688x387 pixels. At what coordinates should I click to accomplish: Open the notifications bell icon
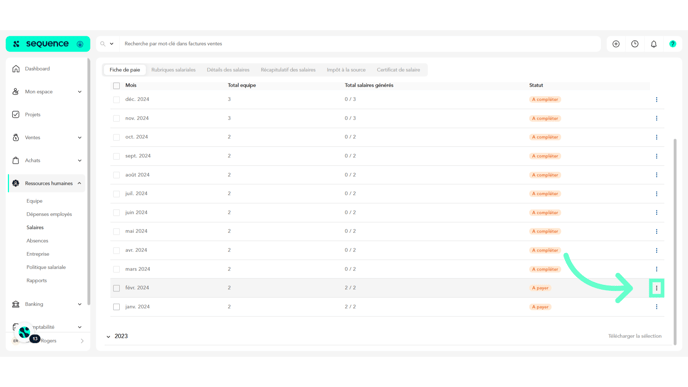[x=654, y=44]
